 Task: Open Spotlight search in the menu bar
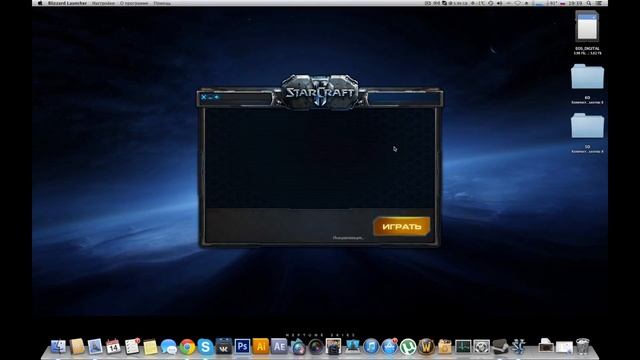pyautogui.click(x=589, y=3)
